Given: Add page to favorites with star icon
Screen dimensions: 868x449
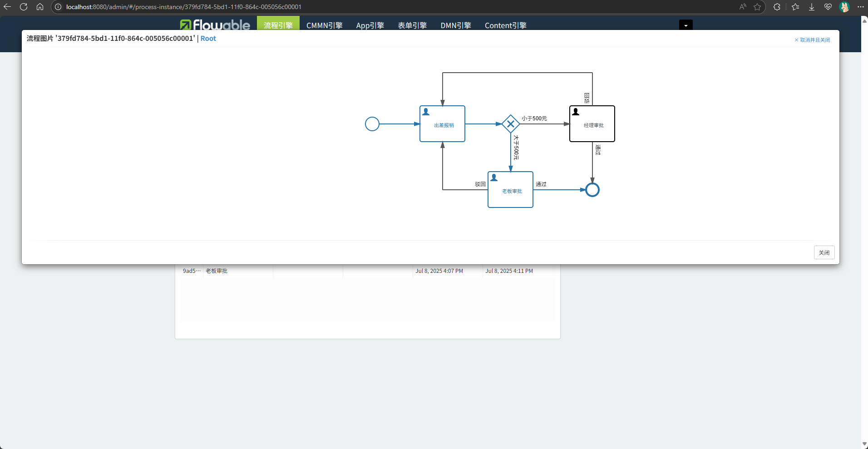Looking at the screenshot, I should point(757,7).
